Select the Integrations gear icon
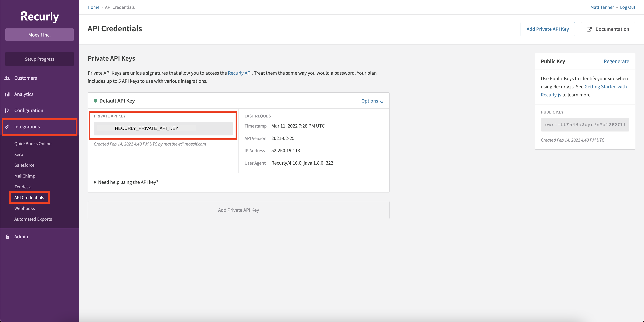Viewport: 644px width, 322px height. pos(7,127)
